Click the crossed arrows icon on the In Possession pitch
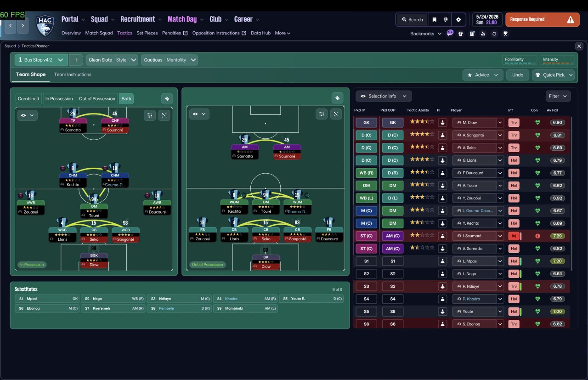Image resolution: width=588 pixels, height=380 pixels. click(x=164, y=115)
